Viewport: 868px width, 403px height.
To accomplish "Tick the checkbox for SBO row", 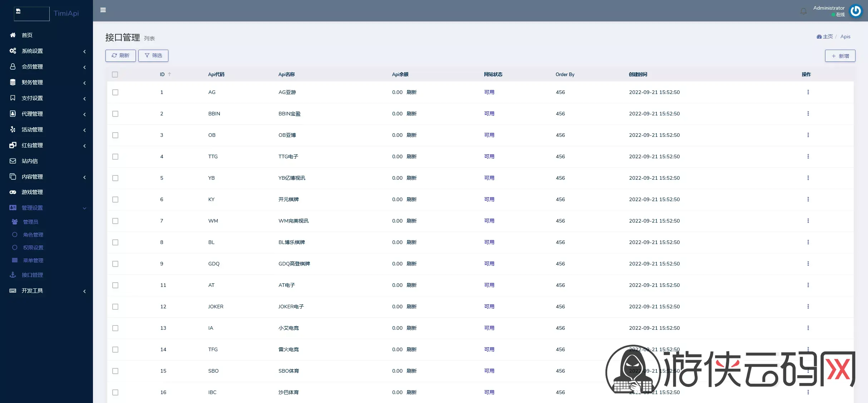I will 115,371.
